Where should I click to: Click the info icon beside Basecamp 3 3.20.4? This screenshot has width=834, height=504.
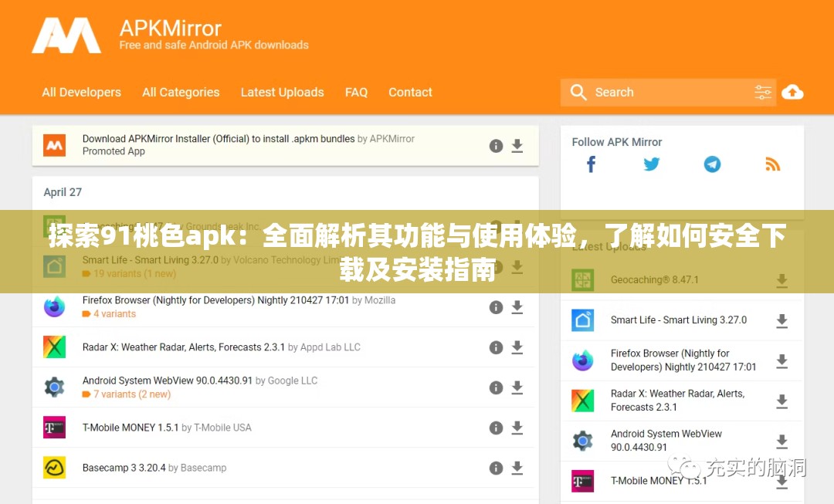click(x=496, y=468)
